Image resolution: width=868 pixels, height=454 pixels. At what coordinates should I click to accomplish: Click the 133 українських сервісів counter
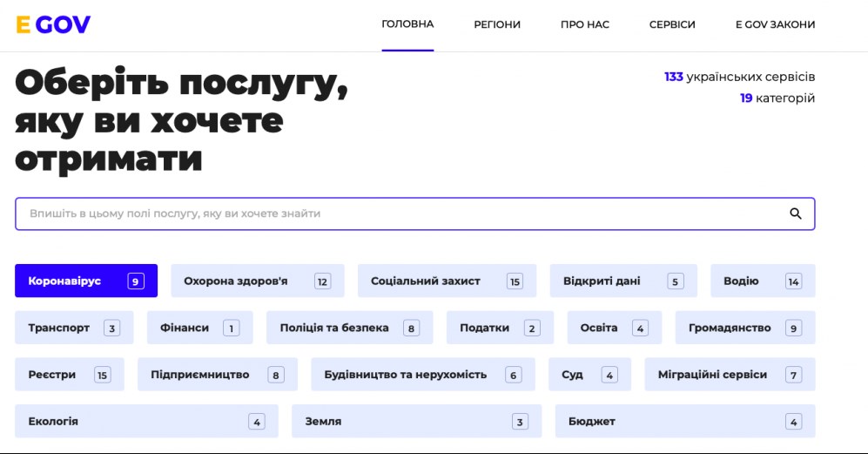(x=739, y=77)
